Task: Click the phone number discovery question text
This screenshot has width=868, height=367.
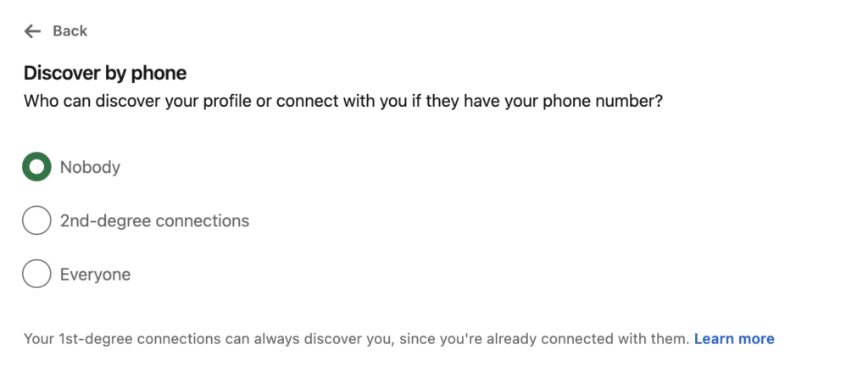Action: coord(343,102)
